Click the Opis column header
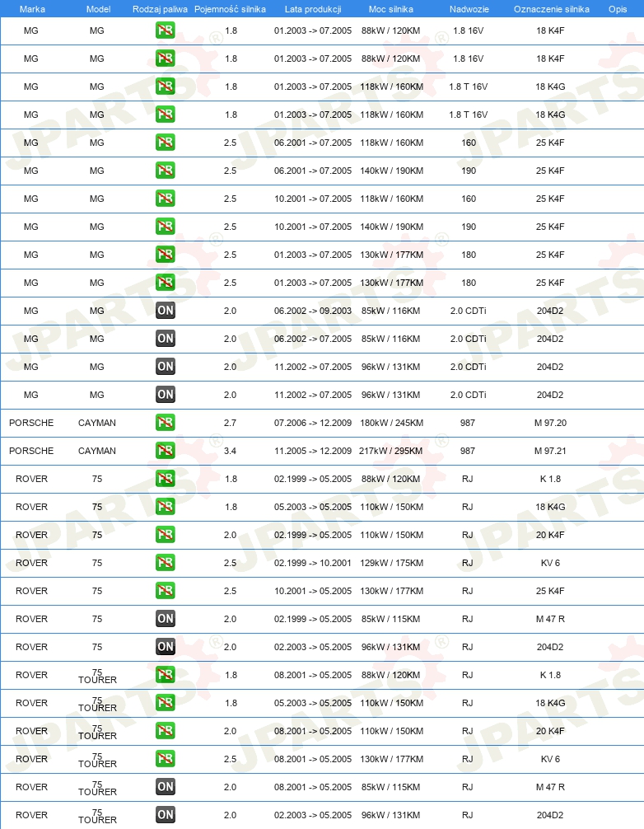The width and height of the screenshot is (644, 829). 618,9
